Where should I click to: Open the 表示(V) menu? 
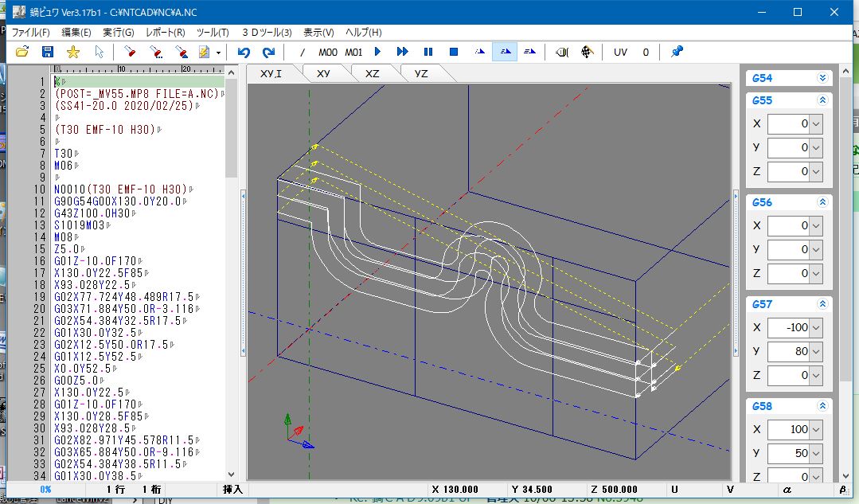(x=318, y=33)
